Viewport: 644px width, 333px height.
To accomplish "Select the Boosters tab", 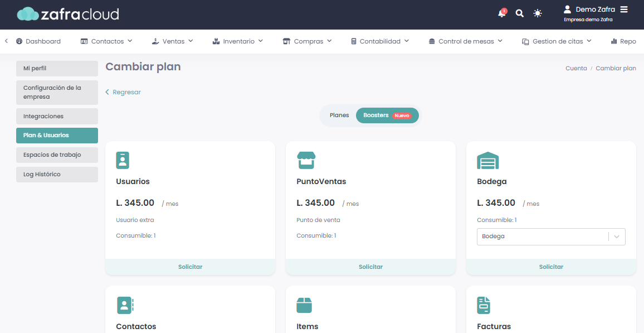I will point(387,115).
